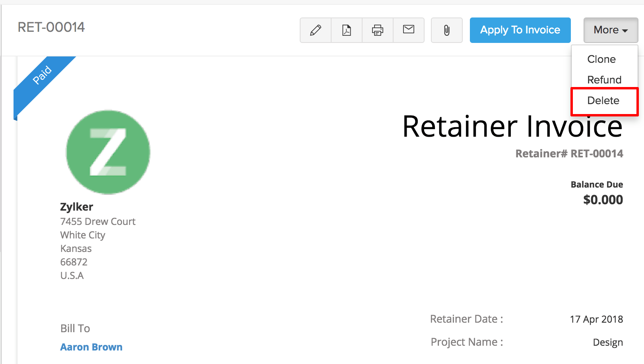Open the Aaron Brown customer link
The height and width of the screenshot is (364, 644).
pos(91,347)
